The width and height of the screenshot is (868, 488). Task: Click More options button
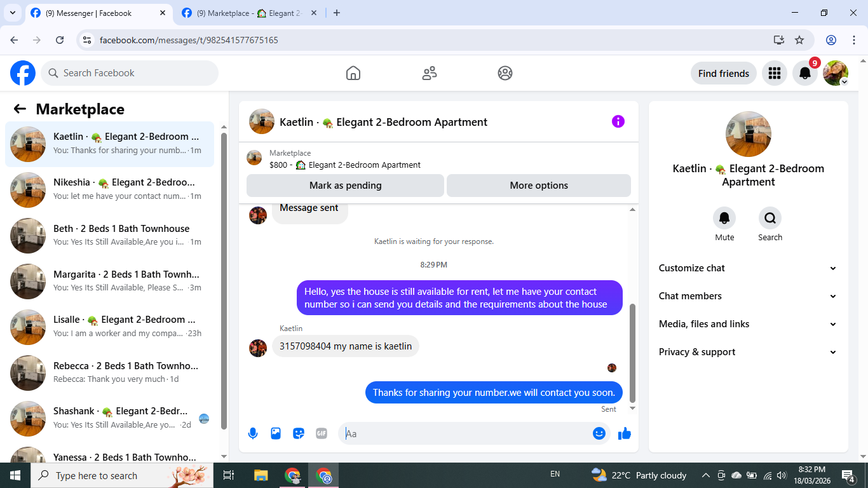[539, 186]
